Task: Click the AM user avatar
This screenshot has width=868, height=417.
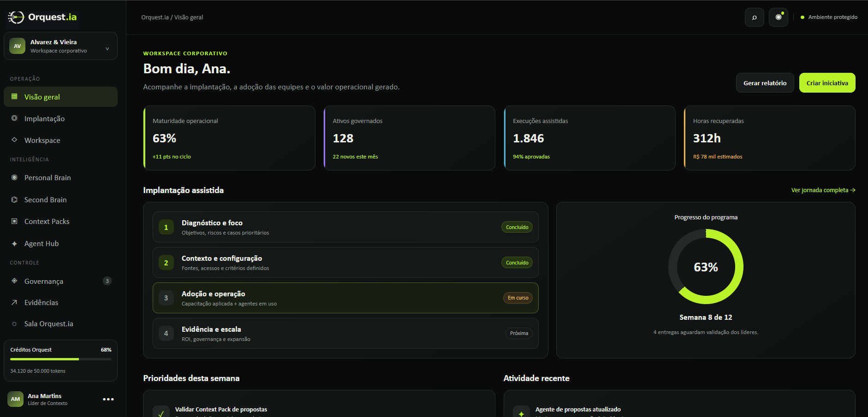Action: point(15,399)
